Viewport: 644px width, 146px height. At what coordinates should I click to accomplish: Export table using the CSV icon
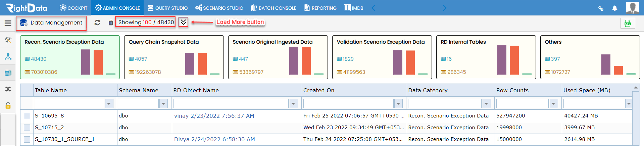click(x=628, y=23)
